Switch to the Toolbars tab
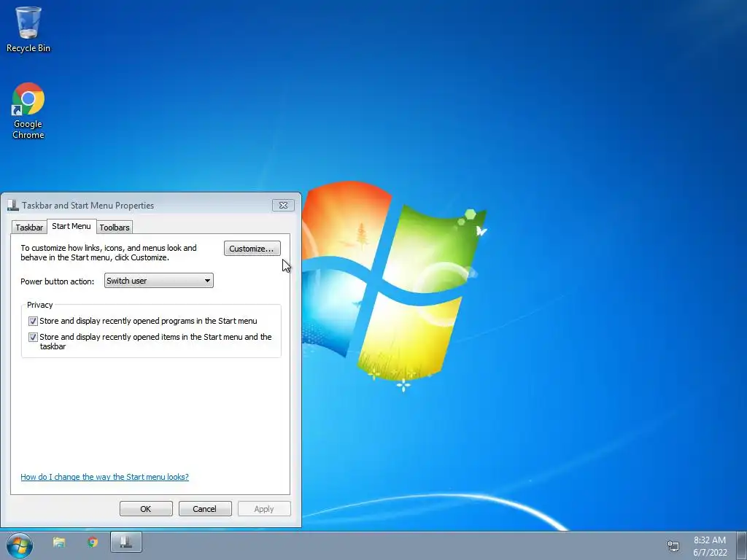 pos(115,227)
